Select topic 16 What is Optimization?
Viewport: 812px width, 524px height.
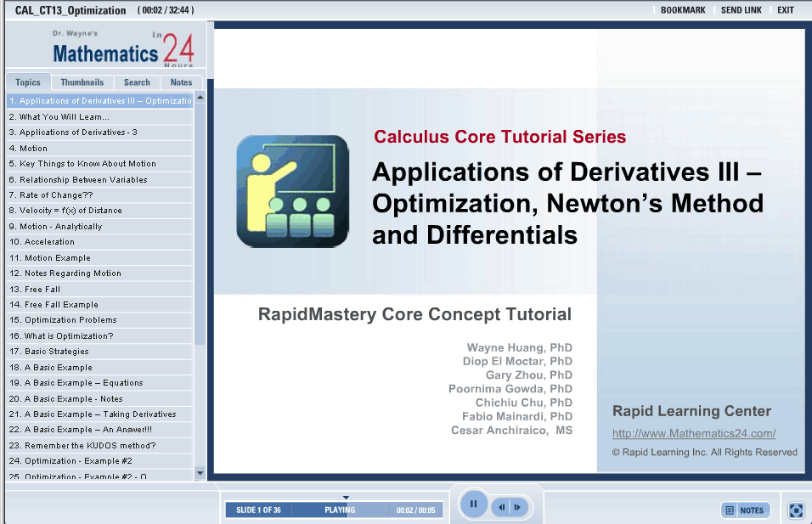click(100, 335)
